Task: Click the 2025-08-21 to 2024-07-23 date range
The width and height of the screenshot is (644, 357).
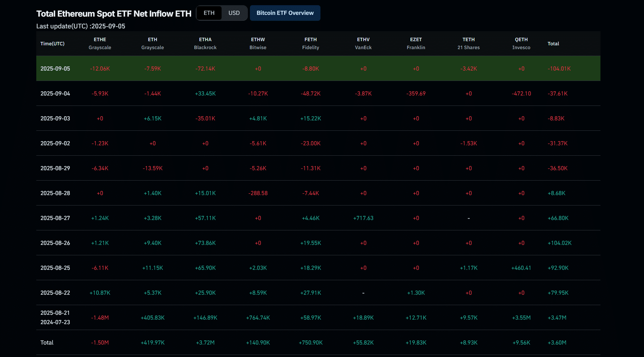Action: [55, 318]
